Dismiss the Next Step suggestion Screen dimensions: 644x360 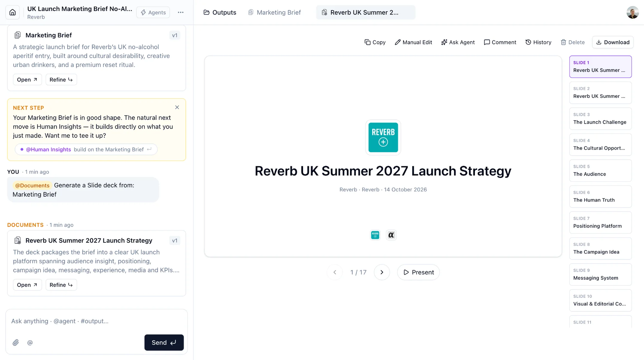coord(177,107)
